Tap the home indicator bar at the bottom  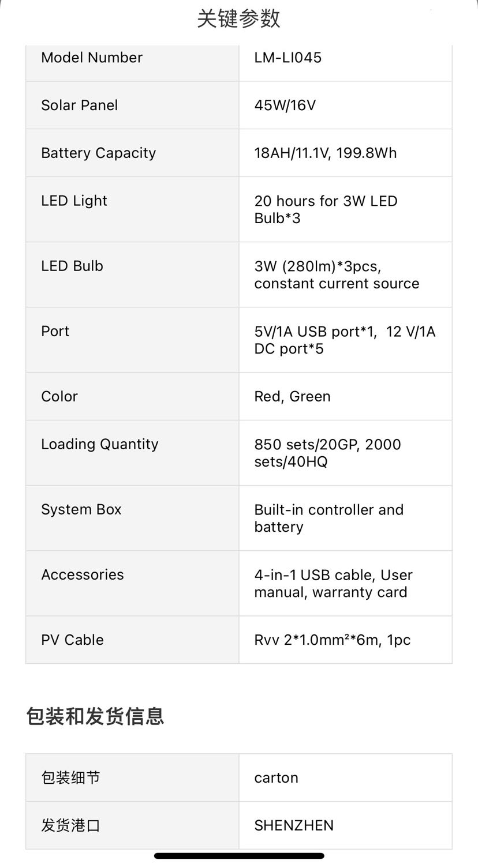coord(239,856)
